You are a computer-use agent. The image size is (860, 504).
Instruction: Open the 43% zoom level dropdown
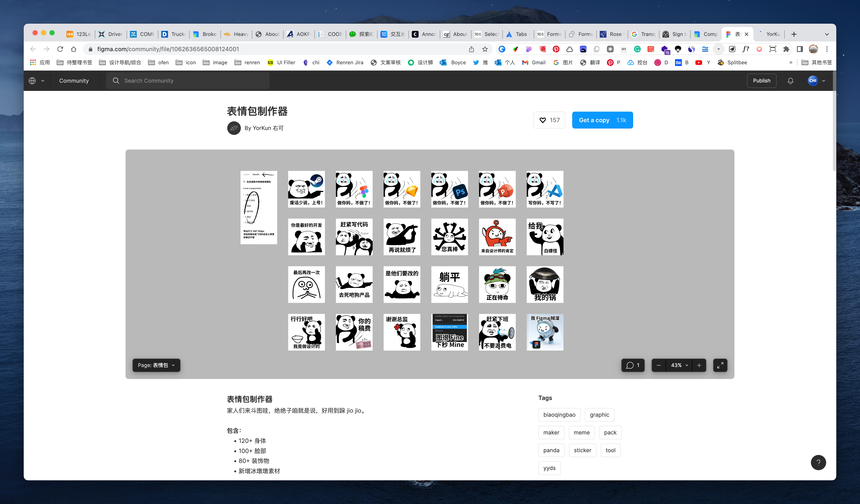point(679,365)
